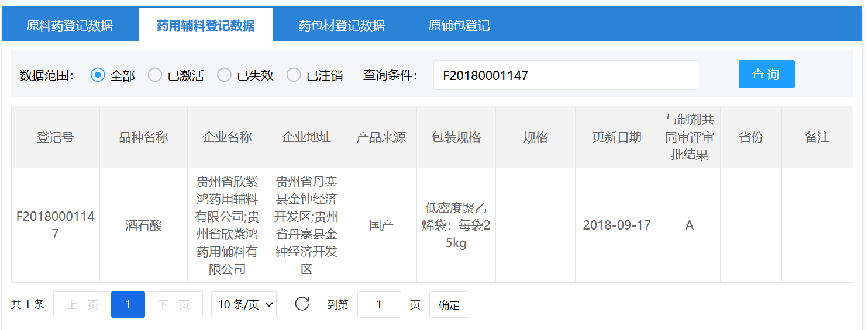Screen dimensions: 868x330
Task: Open the 原辅包登记 tab
Action: (459, 26)
